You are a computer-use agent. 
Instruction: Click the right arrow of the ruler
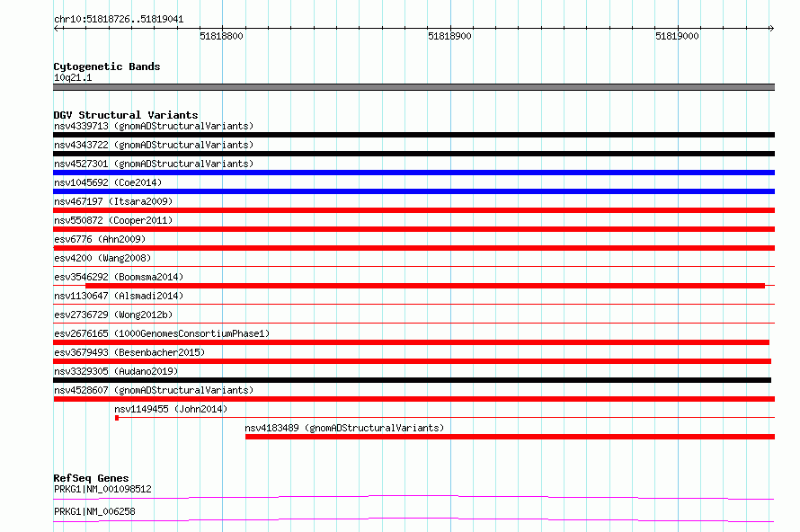point(771,28)
